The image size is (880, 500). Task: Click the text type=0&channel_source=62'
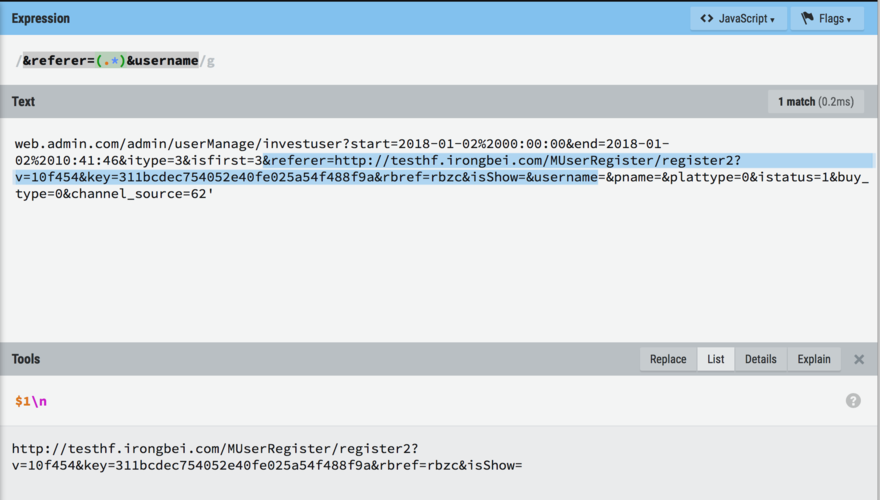114,194
